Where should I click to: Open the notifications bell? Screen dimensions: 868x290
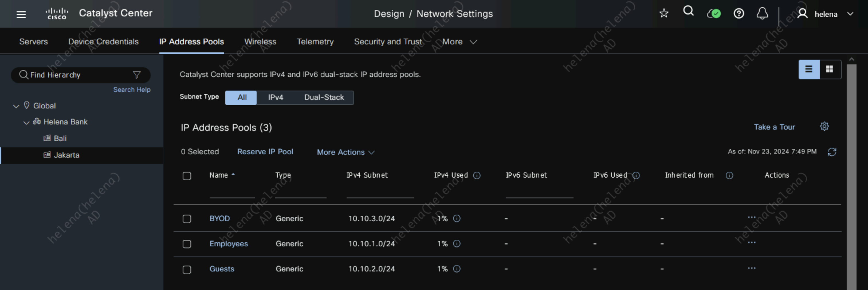click(x=762, y=13)
